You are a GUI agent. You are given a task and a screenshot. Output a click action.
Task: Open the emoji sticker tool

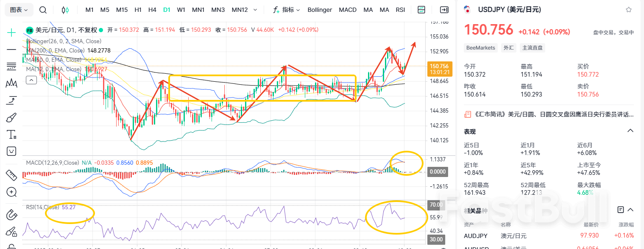11,151
